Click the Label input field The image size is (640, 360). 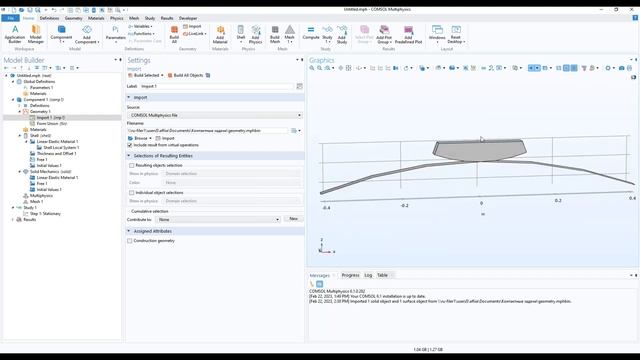click(216, 86)
